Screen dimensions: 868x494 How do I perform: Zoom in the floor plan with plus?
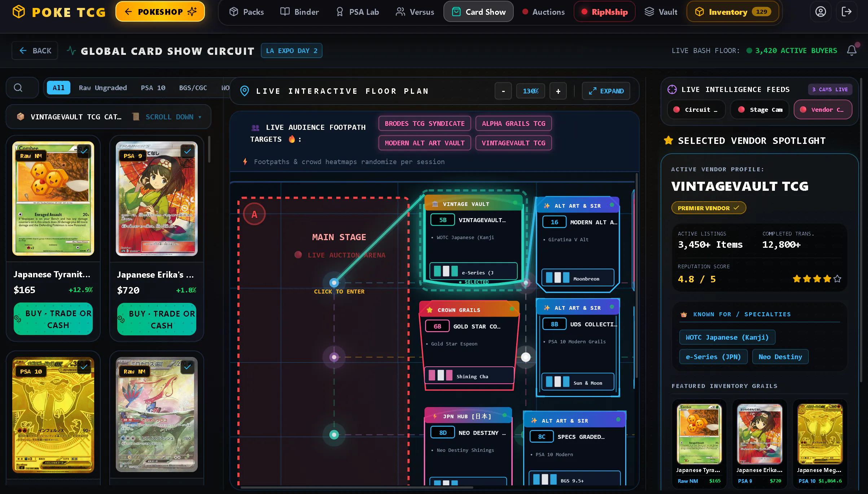(558, 91)
